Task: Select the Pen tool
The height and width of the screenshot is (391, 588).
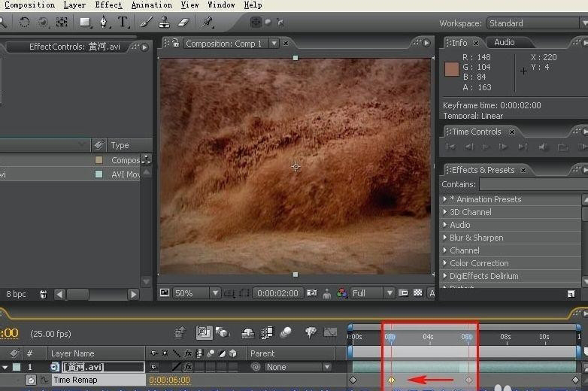Action: coord(104,23)
